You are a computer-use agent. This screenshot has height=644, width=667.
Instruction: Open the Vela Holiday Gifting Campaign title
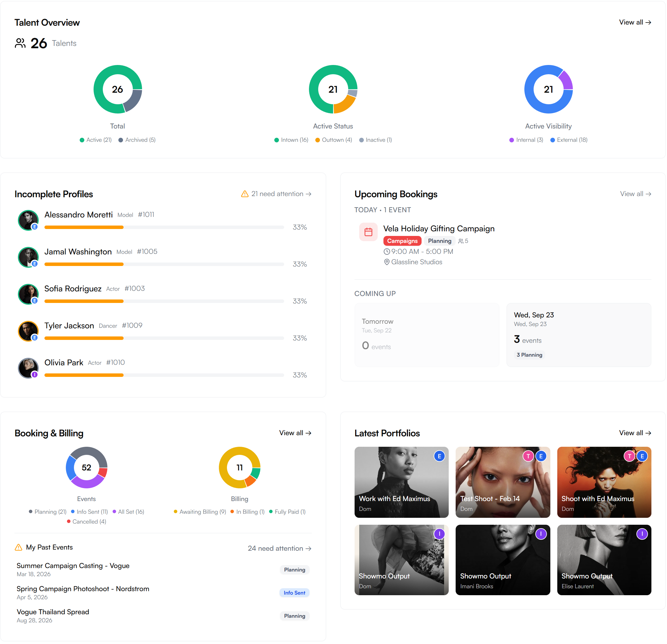pos(439,229)
